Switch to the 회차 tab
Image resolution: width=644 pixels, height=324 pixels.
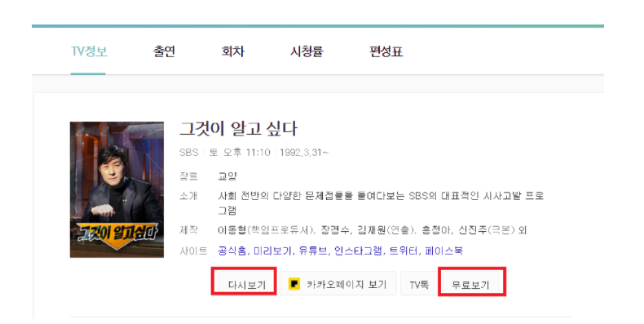click(233, 51)
